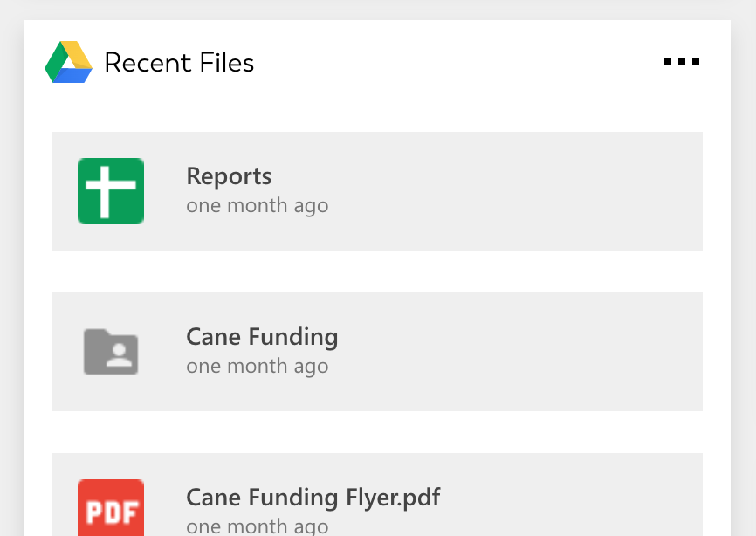Image resolution: width=756 pixels, height=536 pixels.
Task: Click the red PDF file icon
Action: 111,508
